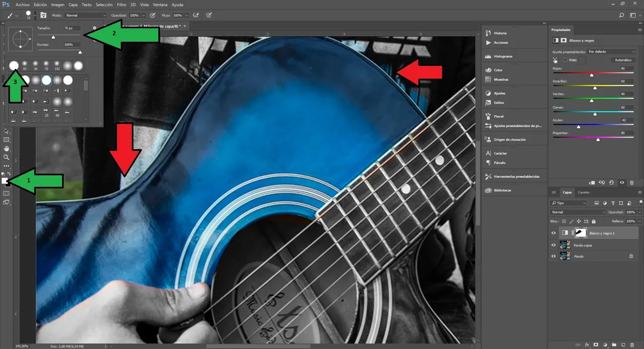Click view previous state icon in Propiedades
Screen dimensions: 644x349
[601, 183]
